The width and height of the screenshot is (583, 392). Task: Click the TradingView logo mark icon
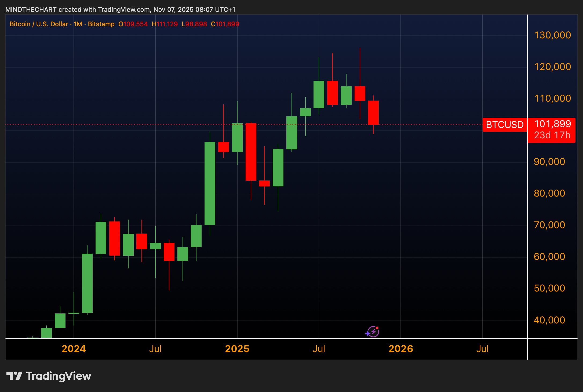pos(14,376)
